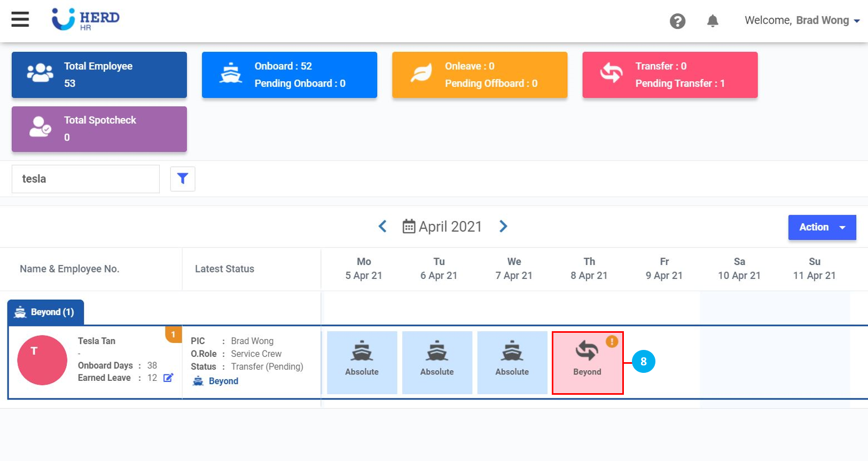Screen dimensions: 868x461
Task: Open the Transfer summary card
Action: tap(669, 75)
